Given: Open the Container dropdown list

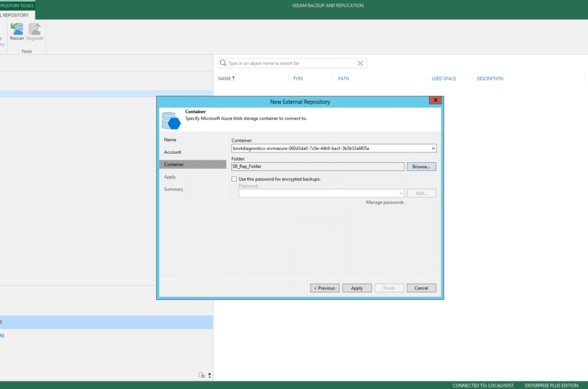Looking at the screenshot, I should click(x=433, y=149).
